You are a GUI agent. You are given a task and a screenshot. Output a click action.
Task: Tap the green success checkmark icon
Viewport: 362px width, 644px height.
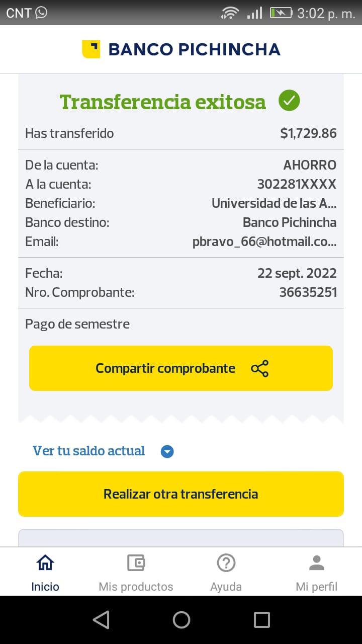pos(289,101)
